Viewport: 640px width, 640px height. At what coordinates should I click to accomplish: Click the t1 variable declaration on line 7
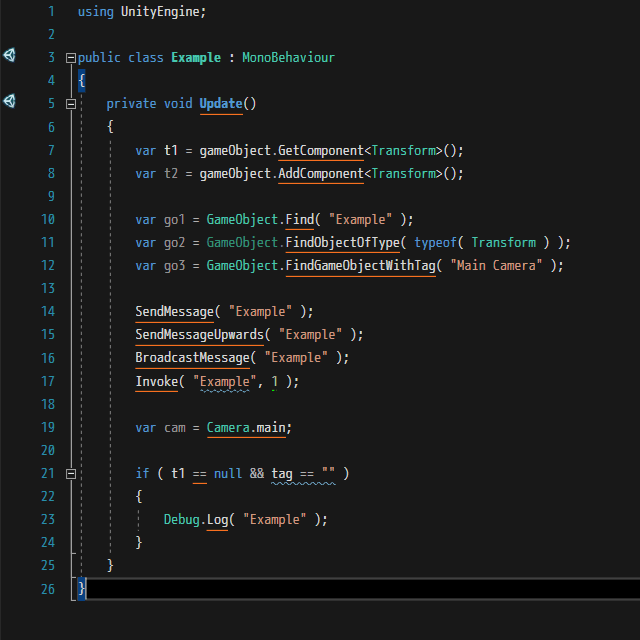pos(171,151)
